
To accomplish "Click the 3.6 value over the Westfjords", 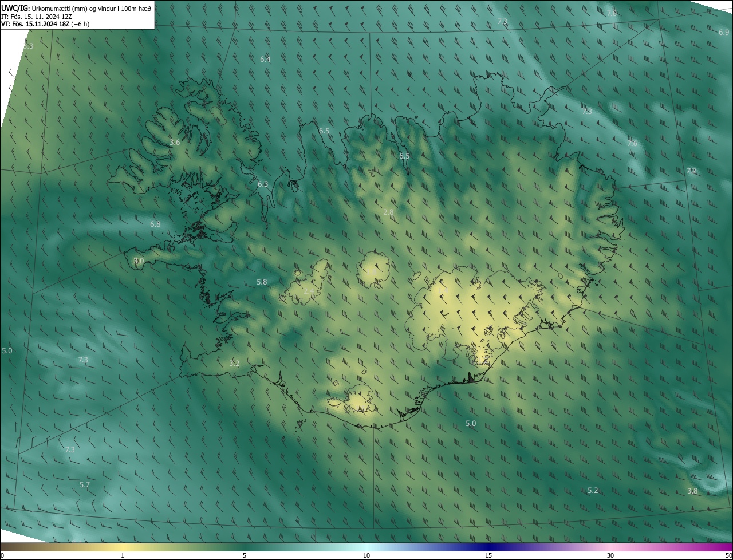I will point(175,143).
